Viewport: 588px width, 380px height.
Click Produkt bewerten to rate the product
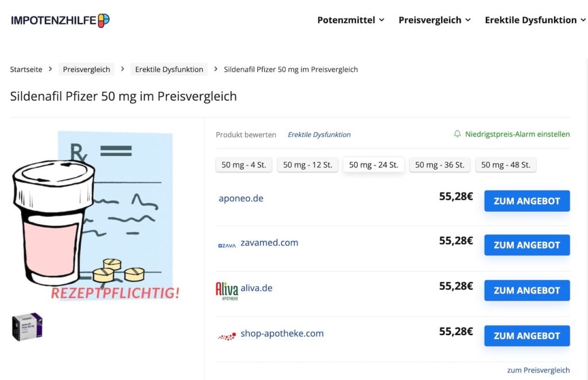[x=246, y=135]
